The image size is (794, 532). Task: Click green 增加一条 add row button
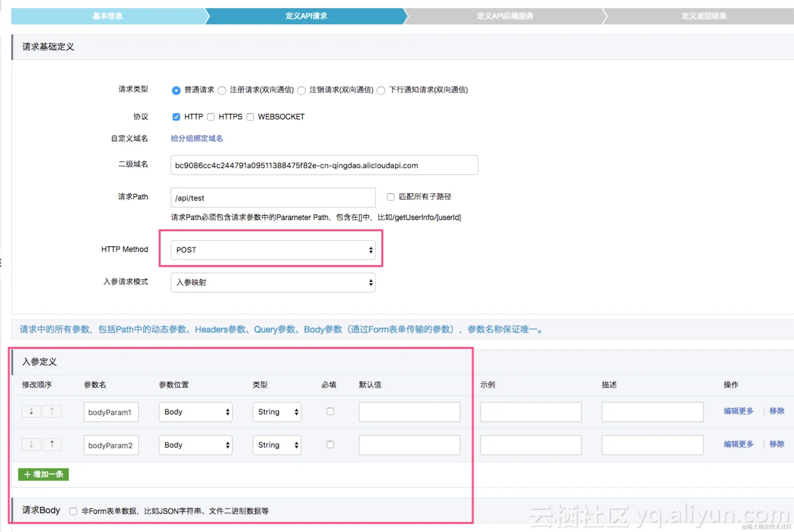(43, 474)
